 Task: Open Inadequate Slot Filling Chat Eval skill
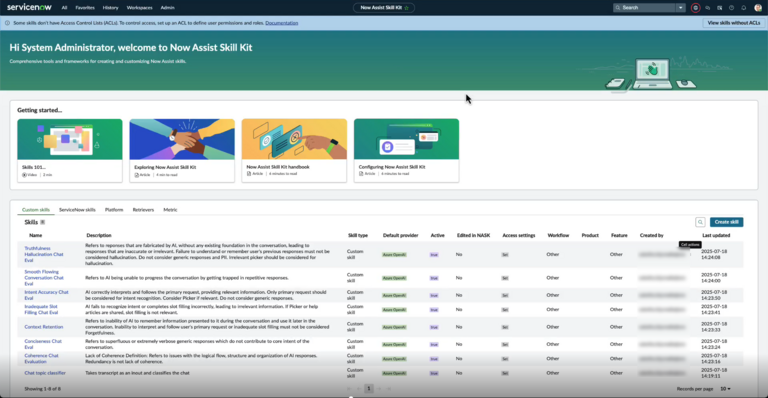pos(41,309)
